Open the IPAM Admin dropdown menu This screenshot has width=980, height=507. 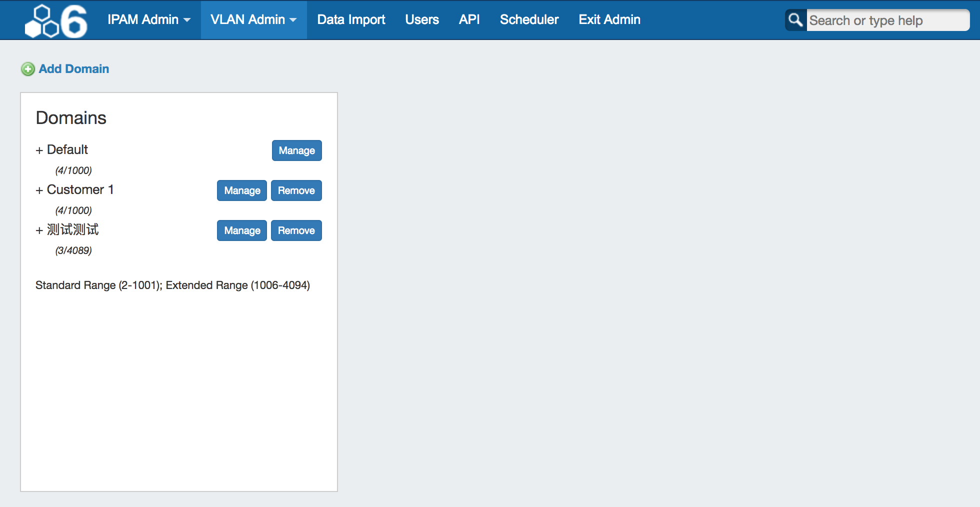click(x=148, y=20)
